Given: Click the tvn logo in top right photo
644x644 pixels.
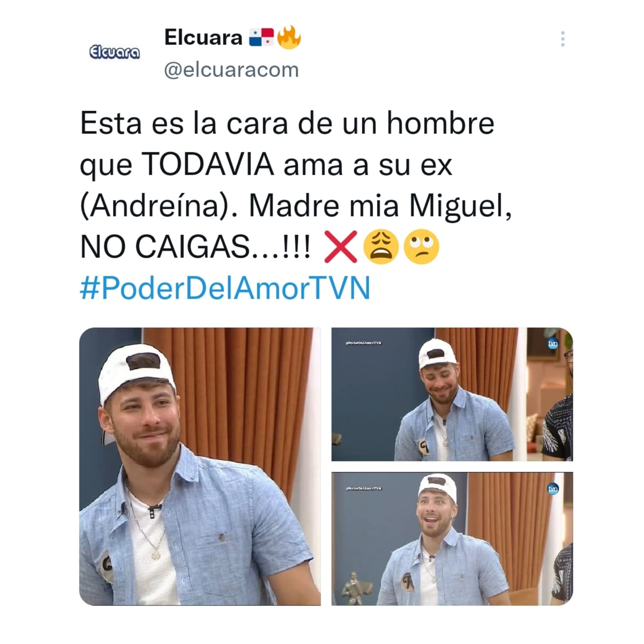Looking at the screenshot, I should click(553, 344).
